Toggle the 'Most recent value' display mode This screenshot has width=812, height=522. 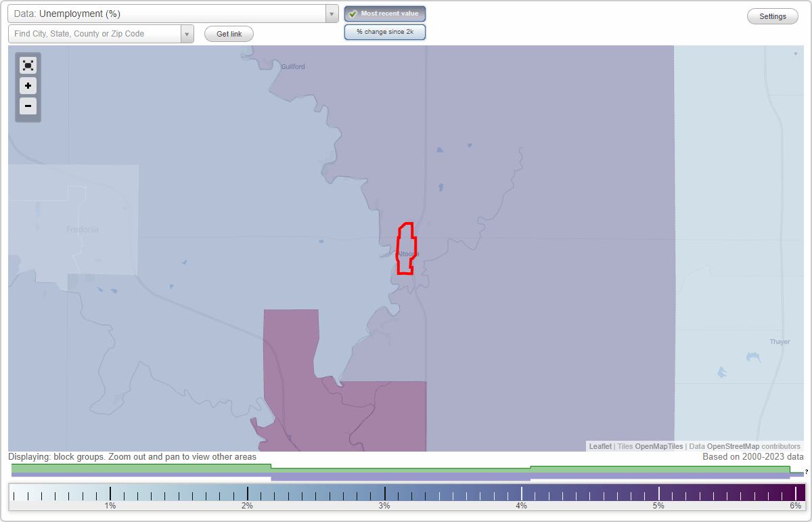coord(385,13)
